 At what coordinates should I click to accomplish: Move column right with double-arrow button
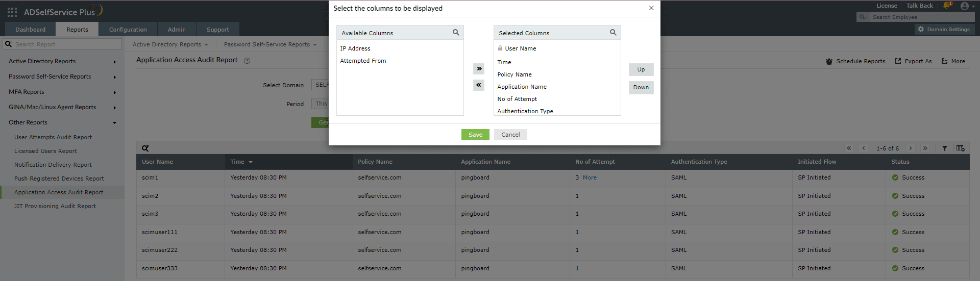[x=479, y=69]
